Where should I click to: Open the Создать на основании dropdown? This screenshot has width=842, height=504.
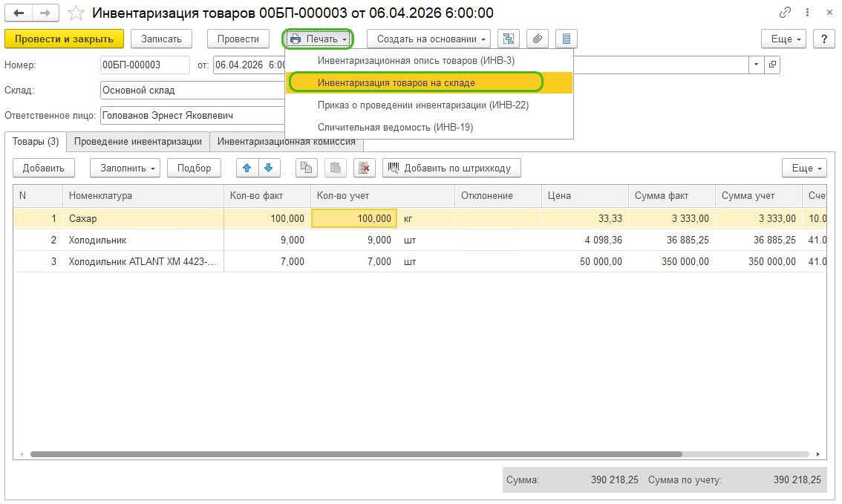pyautogui.click(x=430, y=39)
